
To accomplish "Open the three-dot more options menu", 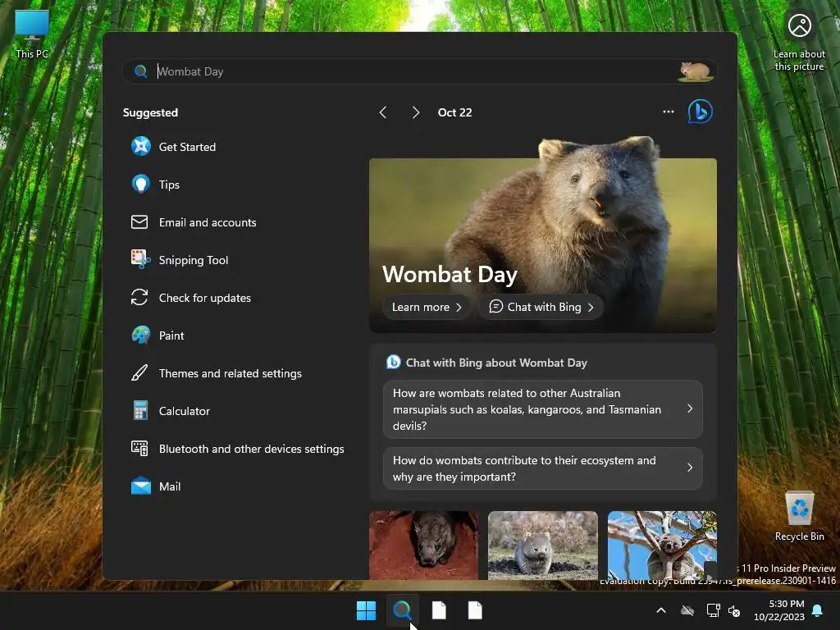I will (668, 112).
